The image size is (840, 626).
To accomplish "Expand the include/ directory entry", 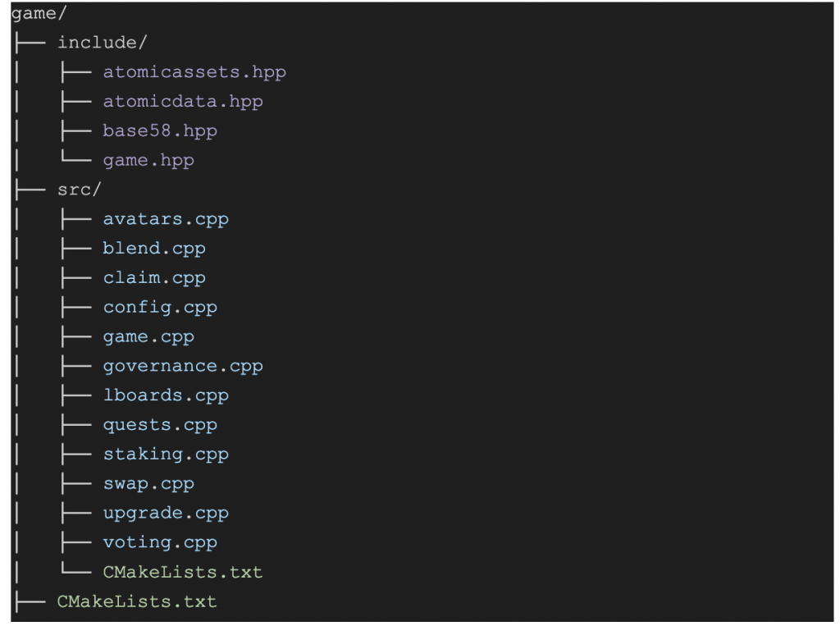I will [x=102, y=43].
